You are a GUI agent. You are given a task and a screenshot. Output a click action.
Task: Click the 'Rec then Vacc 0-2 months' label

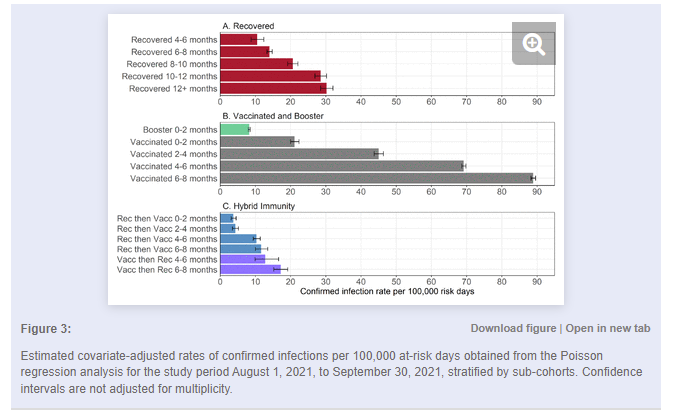[166, 218]
